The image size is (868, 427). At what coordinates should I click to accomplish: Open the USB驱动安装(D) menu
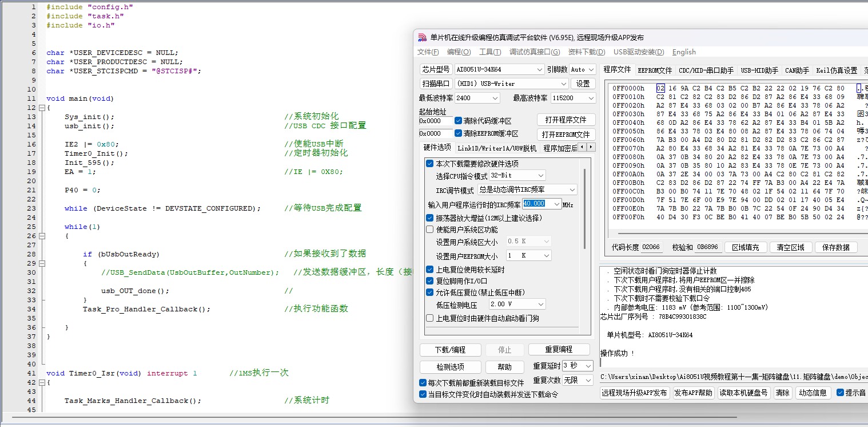(639, 52)
